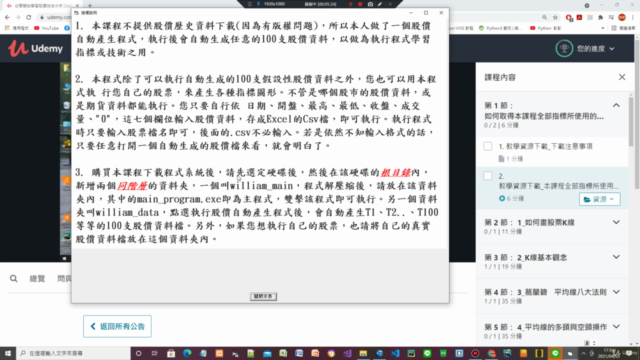Take screenshot with recorder camera icon
640x360 pixels.
pyautogui.click(x=370, y=4)
